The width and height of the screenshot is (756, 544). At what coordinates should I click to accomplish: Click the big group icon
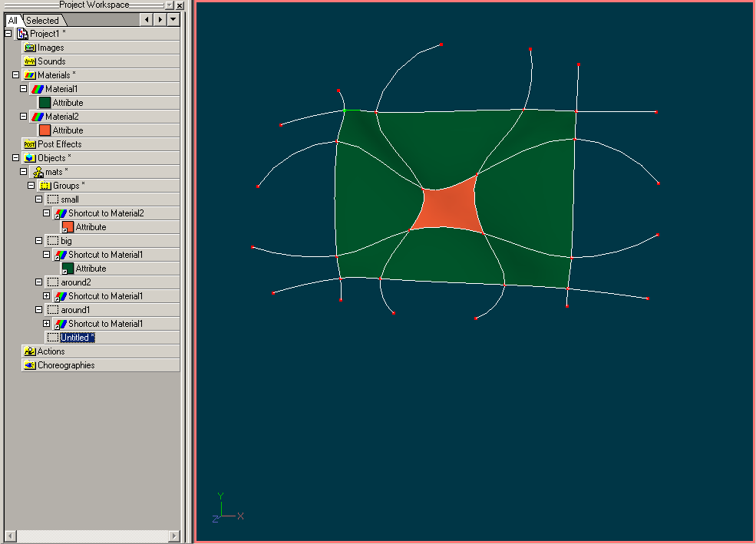tap(53, 241)
